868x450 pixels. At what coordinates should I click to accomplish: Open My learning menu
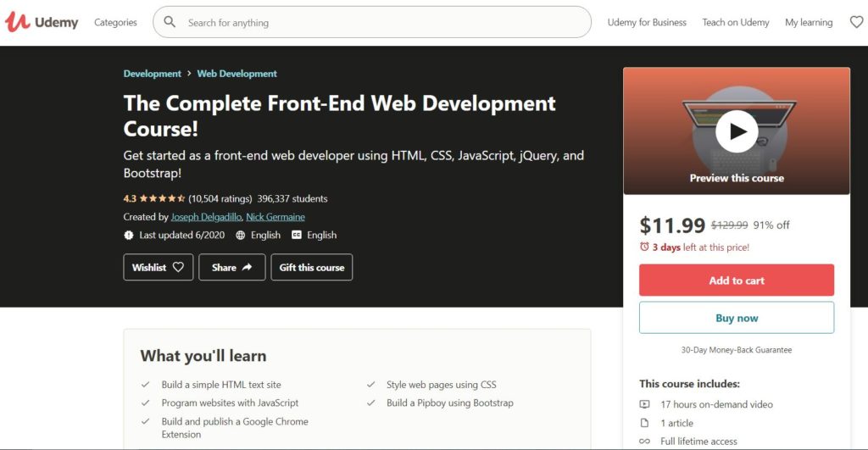coord(809,22)
